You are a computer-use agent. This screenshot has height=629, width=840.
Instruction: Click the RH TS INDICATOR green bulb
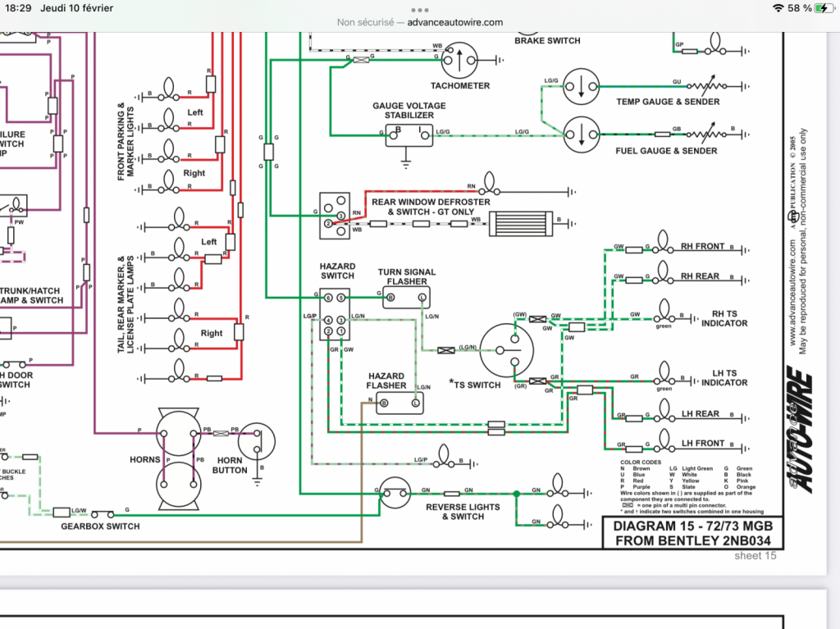click(x=664, y=311)
